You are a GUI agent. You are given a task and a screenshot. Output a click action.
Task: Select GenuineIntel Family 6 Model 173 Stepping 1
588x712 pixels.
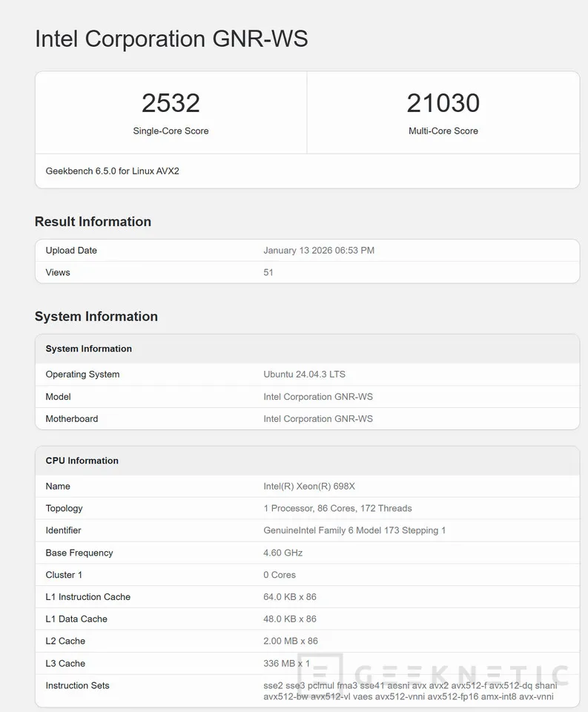click(354, 530)
